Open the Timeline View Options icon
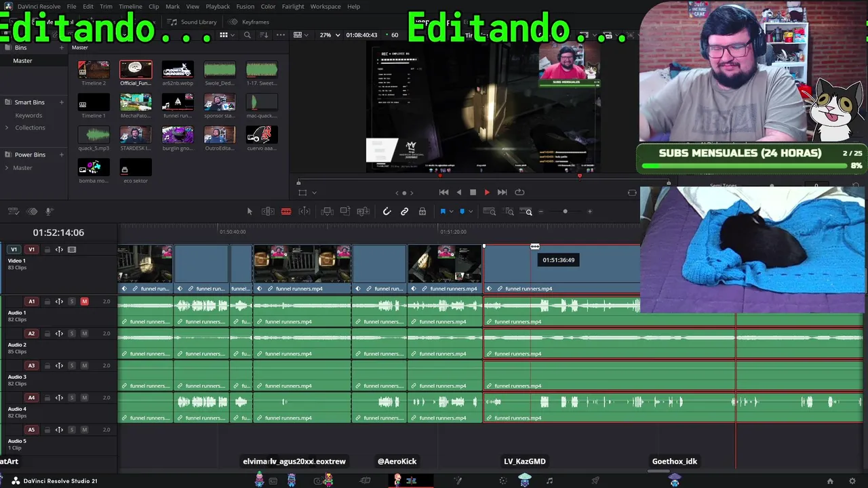The height and width of the screenshot is (488, 868). click(x=14, y=211)
